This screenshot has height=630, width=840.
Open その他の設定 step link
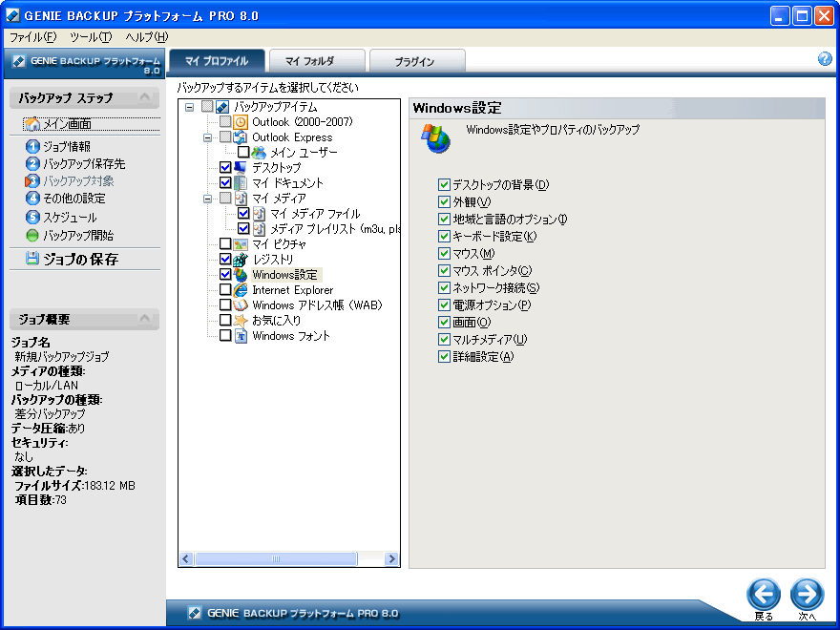pos(73,199)
